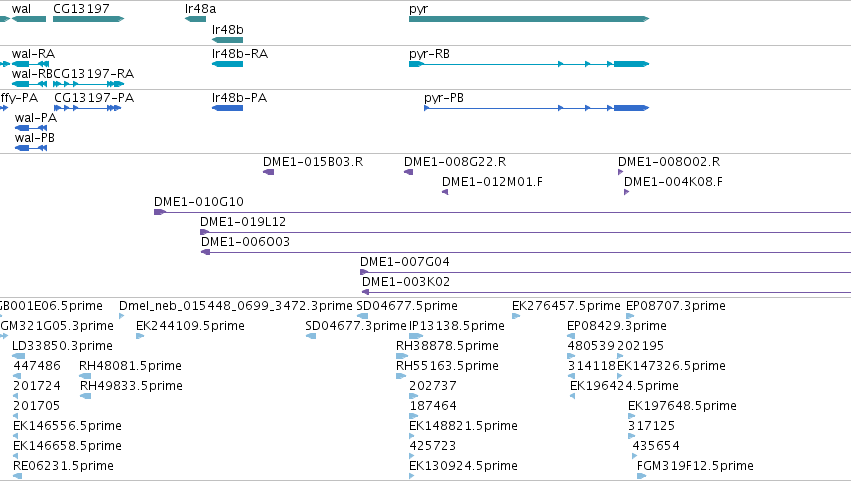The height and width of the screenshot is (481, 851).
Task: Click feature label 480539
Action: coord(590,346)
